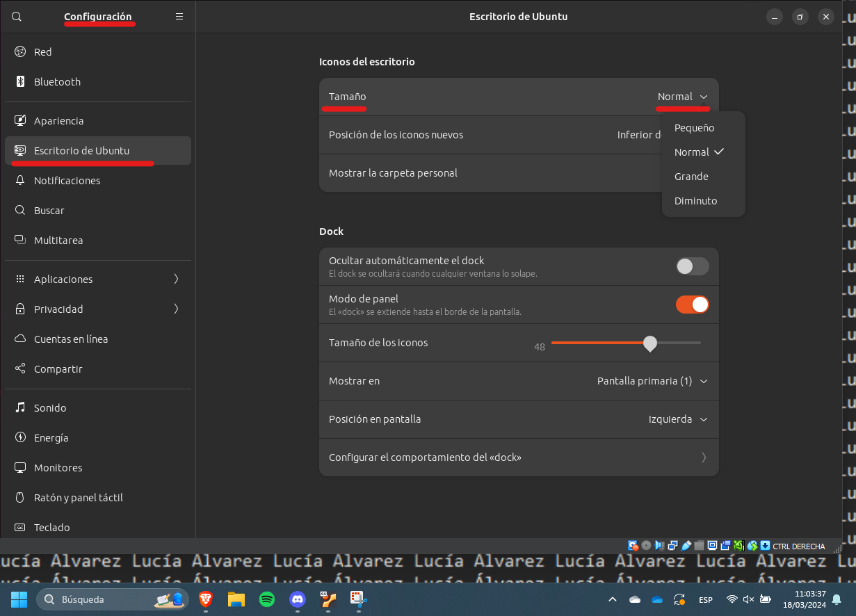Screen dimensions: 856x616
Task: Go to the Apariencia settings page
Action: click(x=58, y=120)
